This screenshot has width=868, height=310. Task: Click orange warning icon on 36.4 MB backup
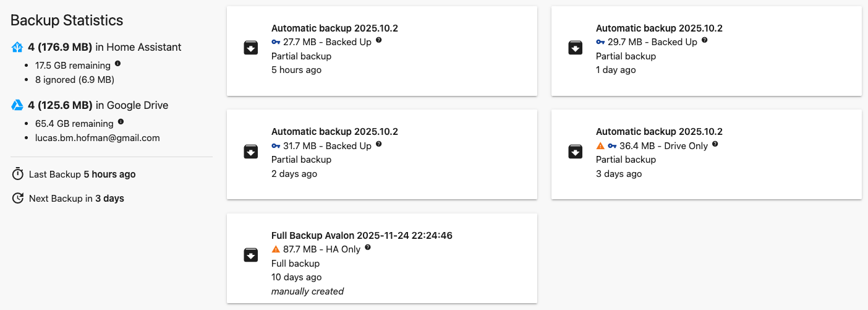(x=600, y=146)
